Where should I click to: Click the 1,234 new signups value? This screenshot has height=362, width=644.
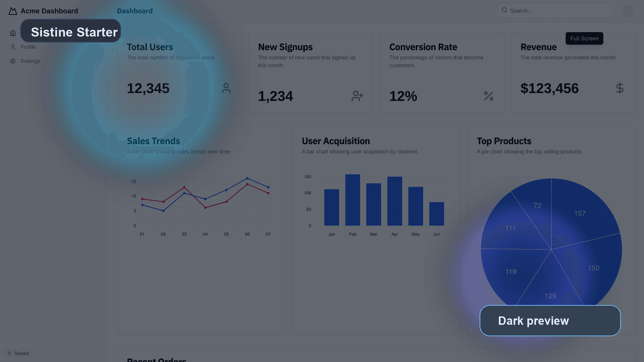click(x=275, y=96)
